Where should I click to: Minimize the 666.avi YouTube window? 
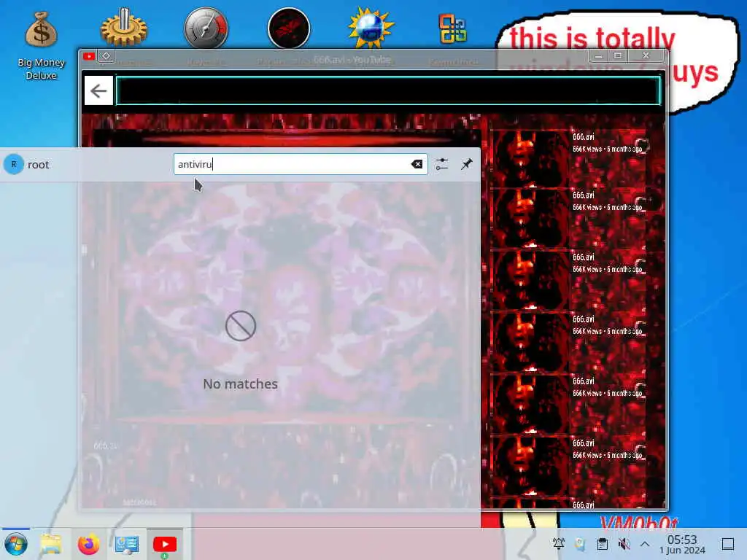pyautogui.click(x=599, y=56)
